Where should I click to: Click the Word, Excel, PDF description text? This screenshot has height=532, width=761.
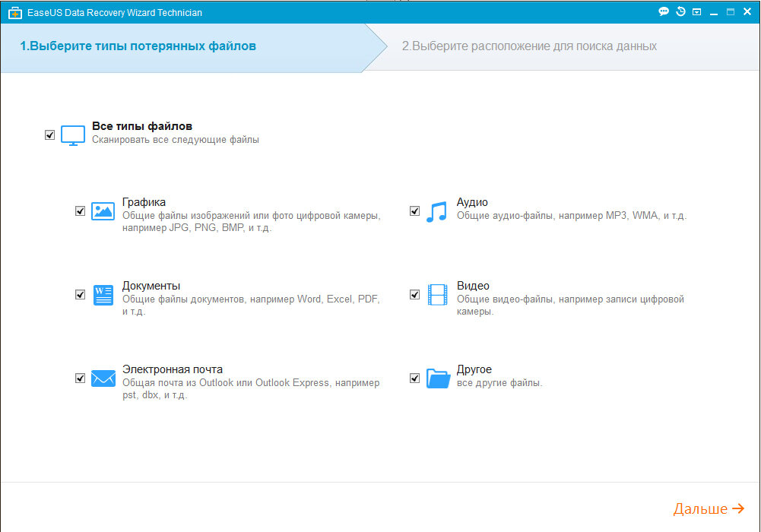[x=250, y=305]
